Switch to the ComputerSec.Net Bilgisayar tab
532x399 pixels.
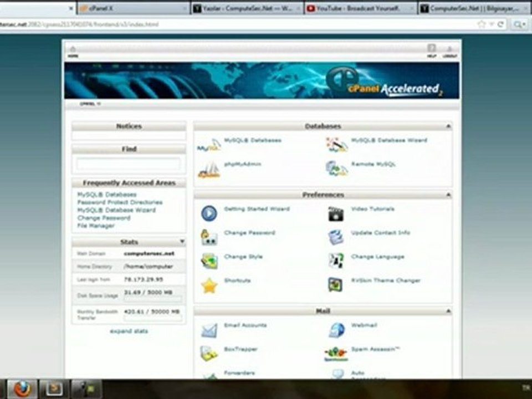(x=474, y=9)
